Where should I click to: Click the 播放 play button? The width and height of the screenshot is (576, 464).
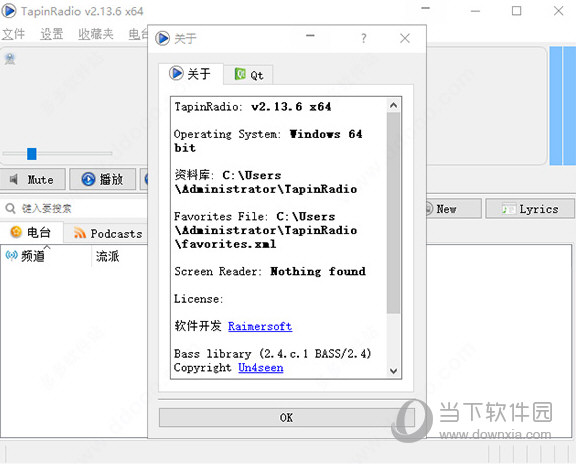pyautogui.click(x=102, y=179)
